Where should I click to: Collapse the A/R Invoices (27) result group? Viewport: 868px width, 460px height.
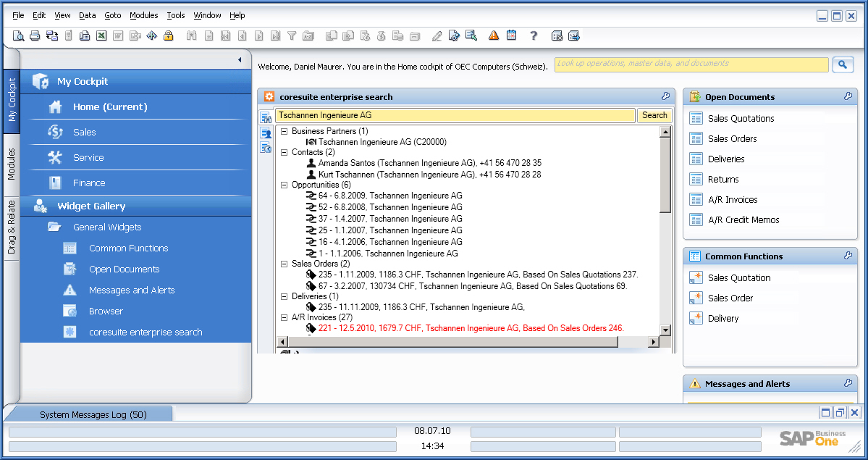tap(284, 317)
